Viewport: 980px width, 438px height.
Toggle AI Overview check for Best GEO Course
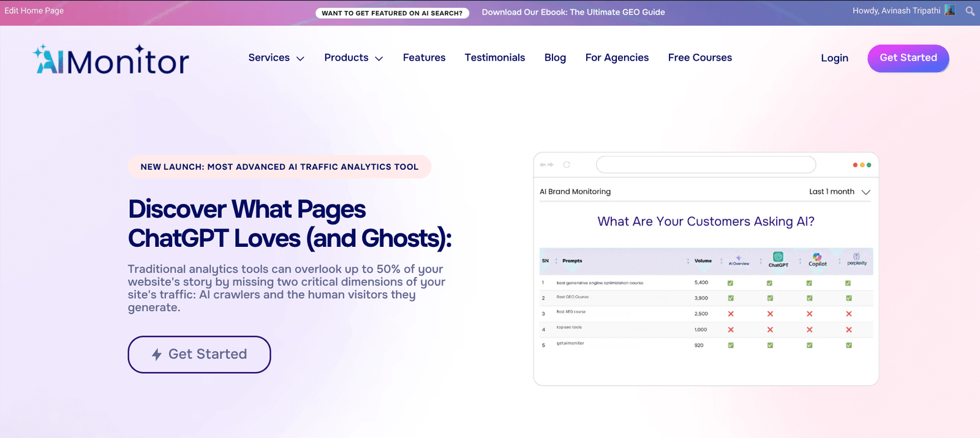[x=731, y=298]
